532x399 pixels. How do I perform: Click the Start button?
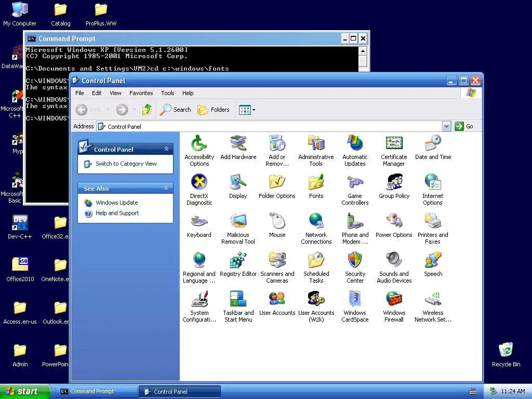click(x=25, y=391)
